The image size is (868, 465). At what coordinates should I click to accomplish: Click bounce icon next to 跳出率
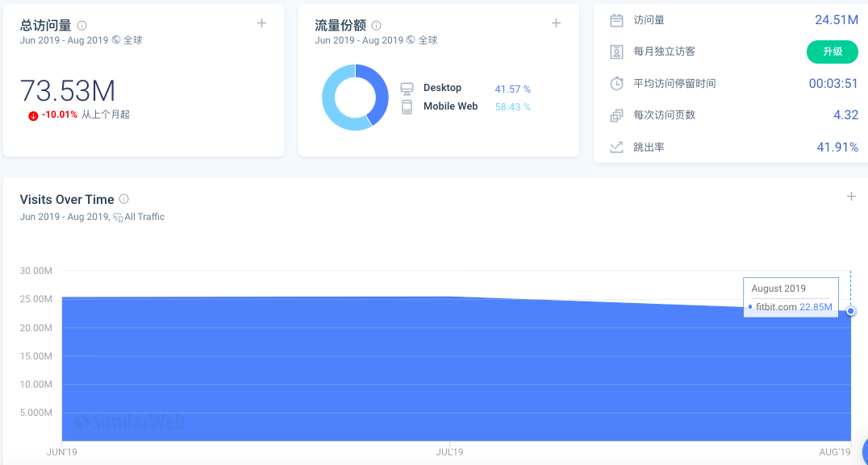coord(616,147)
